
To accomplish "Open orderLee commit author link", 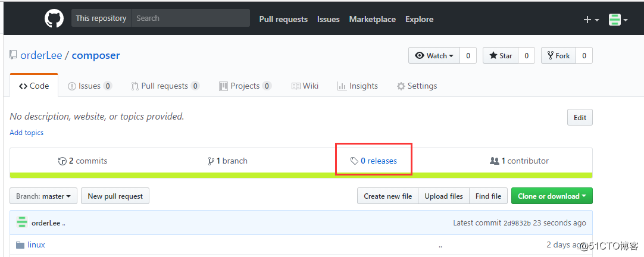I will point(46,223).
